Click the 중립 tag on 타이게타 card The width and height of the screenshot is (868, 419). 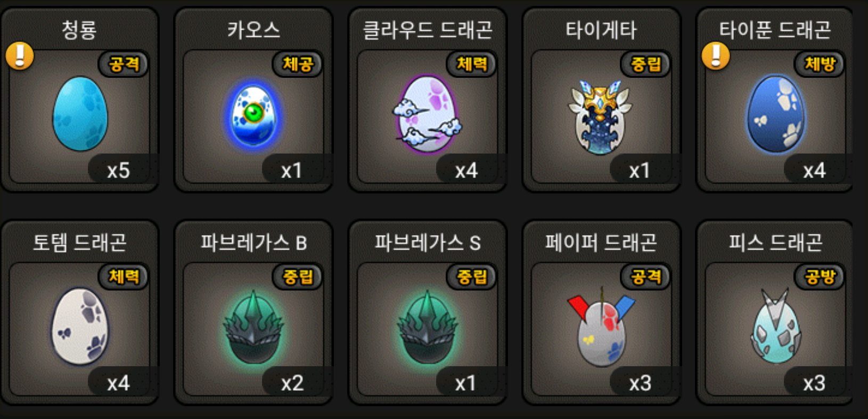point(645,65)
